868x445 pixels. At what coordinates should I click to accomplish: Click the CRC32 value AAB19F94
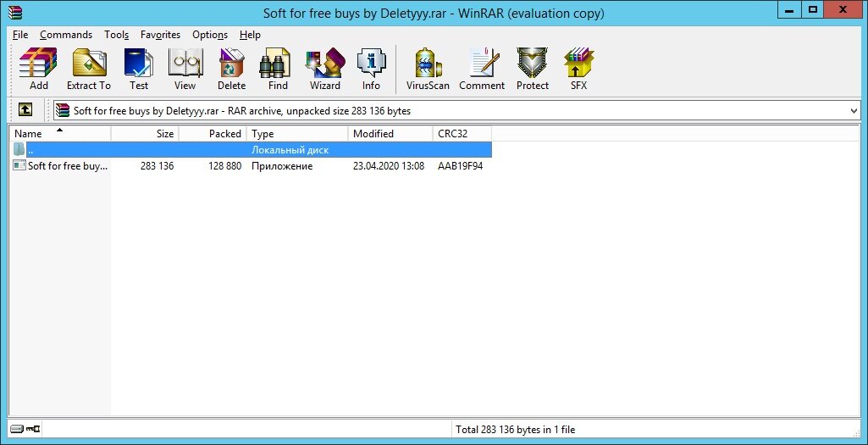[460, 165]
